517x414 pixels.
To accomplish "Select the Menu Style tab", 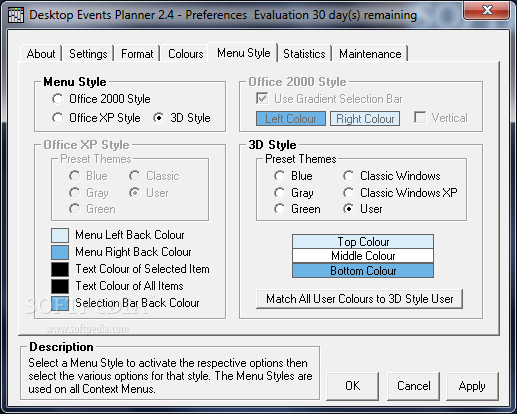I will point(244,53).
